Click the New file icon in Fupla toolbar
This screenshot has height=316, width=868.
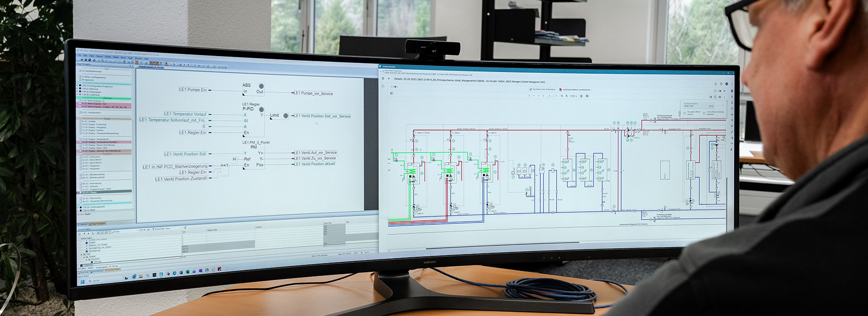[78, 60]
